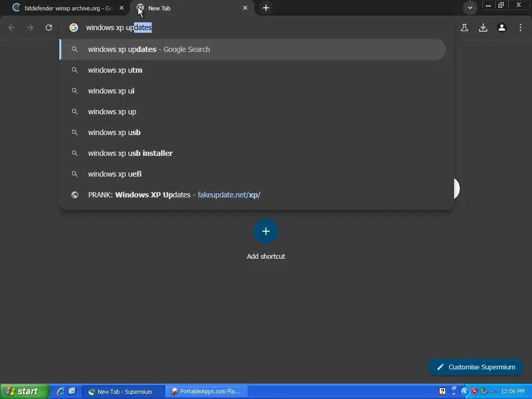Open the profile avatar icon
Image resolution: width=532 pixels, height=399 pixels.
point(502,28)
